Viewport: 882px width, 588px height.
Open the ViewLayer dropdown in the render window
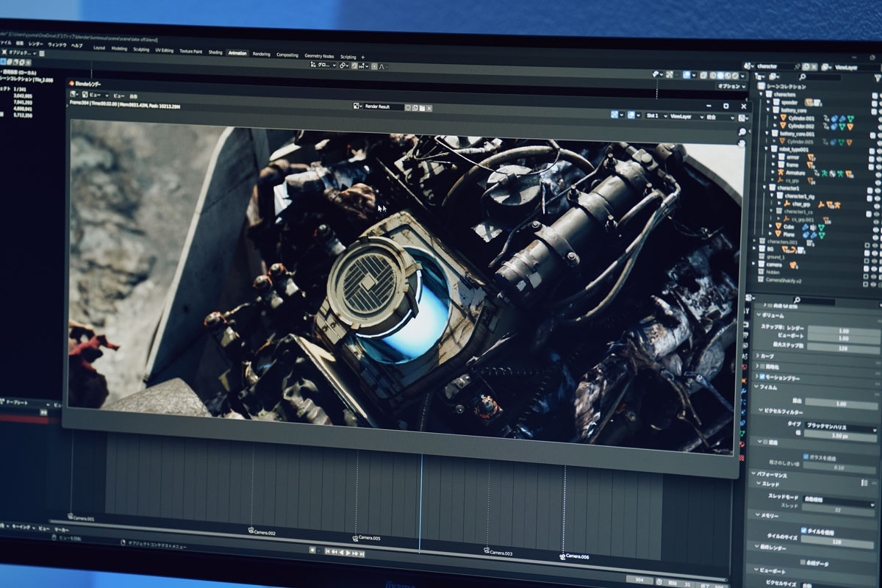pyautogui.click(x=686, y=117)
